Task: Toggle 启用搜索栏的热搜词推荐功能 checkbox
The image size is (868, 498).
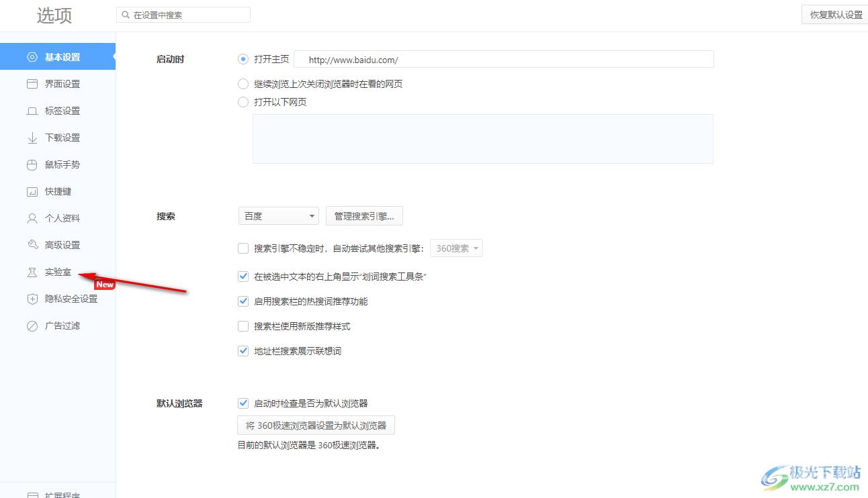Action: click(243, 301)
